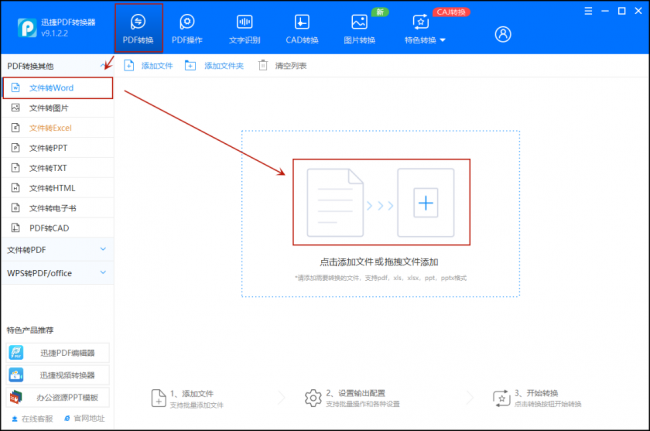Minimize the converter window

pyautogui.click(x=605, y=11)
